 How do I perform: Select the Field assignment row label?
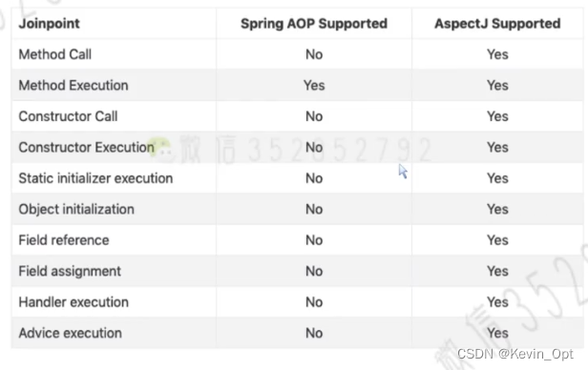point(70,271)
